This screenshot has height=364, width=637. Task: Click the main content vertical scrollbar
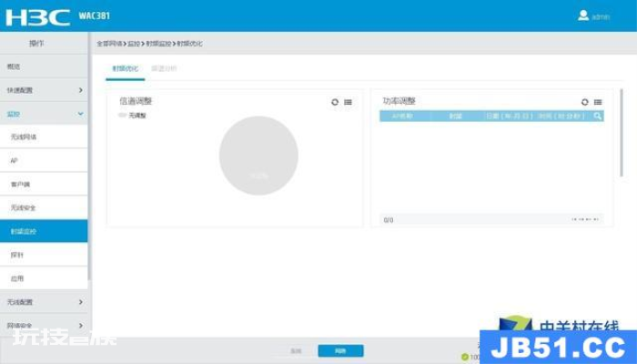(x=622, y=133)
